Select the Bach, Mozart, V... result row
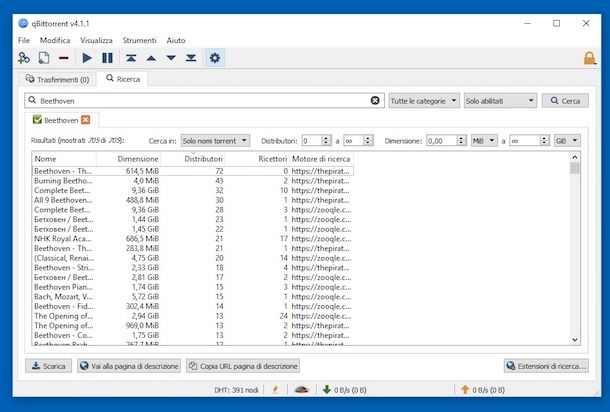 [x=193, y=297]
